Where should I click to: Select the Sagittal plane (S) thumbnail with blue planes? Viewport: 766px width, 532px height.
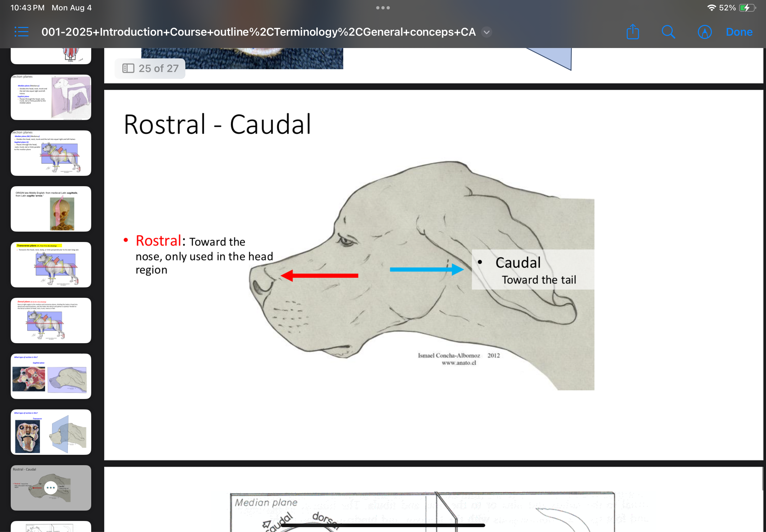point(51,153)
